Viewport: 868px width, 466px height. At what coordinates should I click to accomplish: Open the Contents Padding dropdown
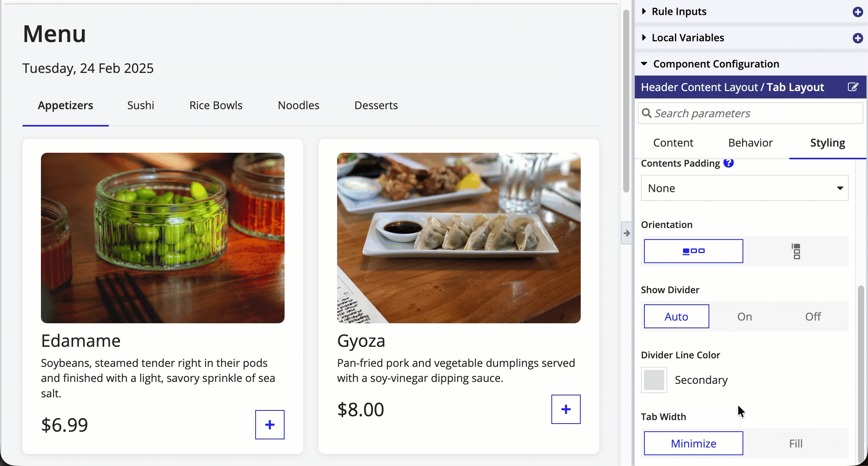pos(744,188)
